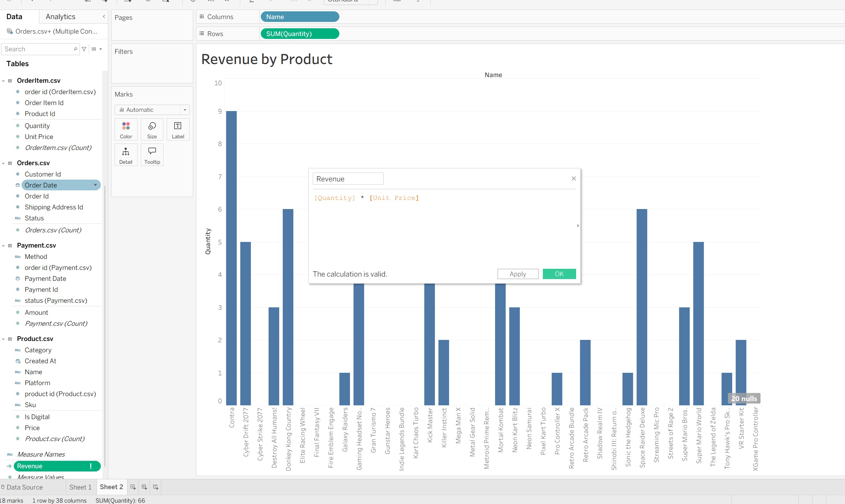Click the Revenue name field in the dialog
This screenshot has width=845, height=504.
click(x=348, y=179)
